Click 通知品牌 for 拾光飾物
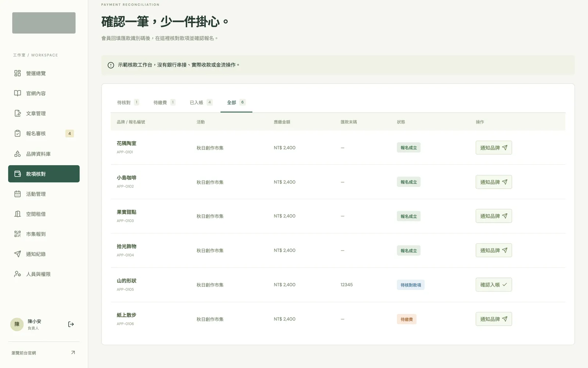Image resolution: width=588 pixels, height=368 pixels. click(x=494, y=250)
